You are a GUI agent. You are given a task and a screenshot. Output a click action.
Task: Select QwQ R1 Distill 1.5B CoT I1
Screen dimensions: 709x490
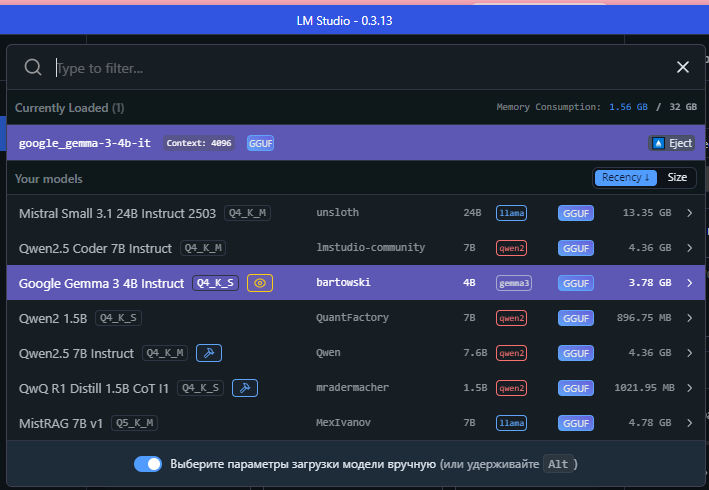click(x=355, y=388)
